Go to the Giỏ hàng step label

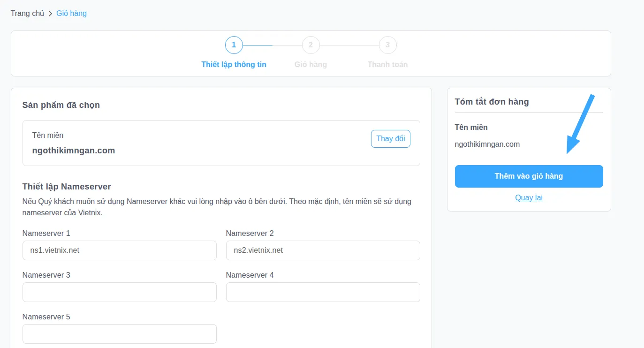(x=311, y=64)
